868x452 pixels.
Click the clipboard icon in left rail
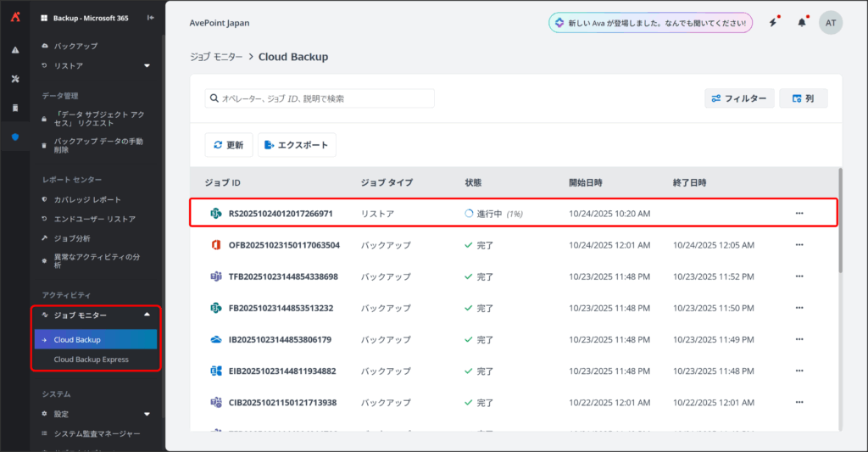pos(14,108)
